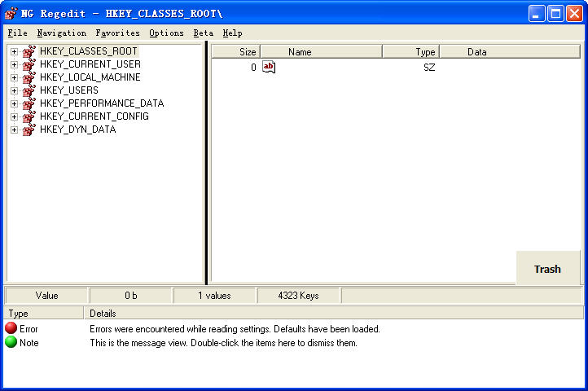Click the green Note message icon
The height and width of the screenshot is (391, 588).
point(11,343)
